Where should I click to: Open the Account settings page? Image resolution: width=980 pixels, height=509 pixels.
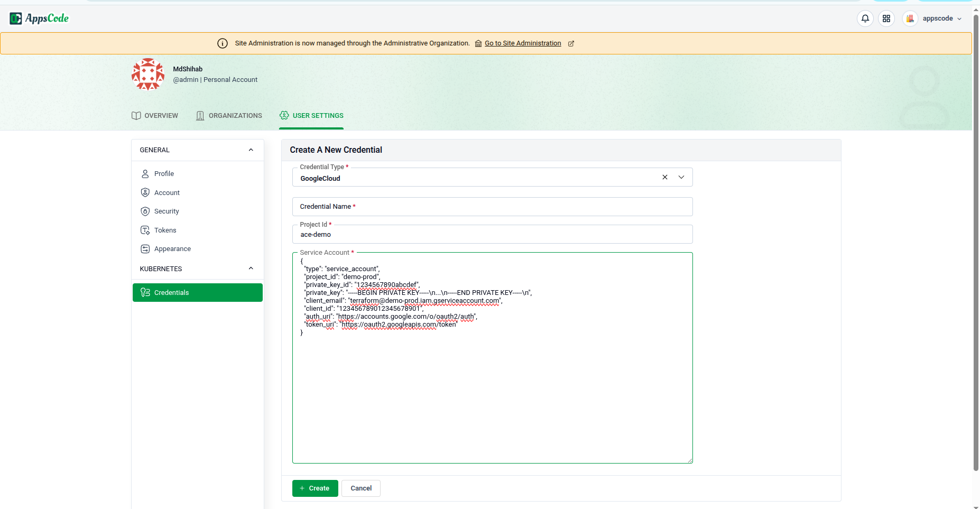198,192
